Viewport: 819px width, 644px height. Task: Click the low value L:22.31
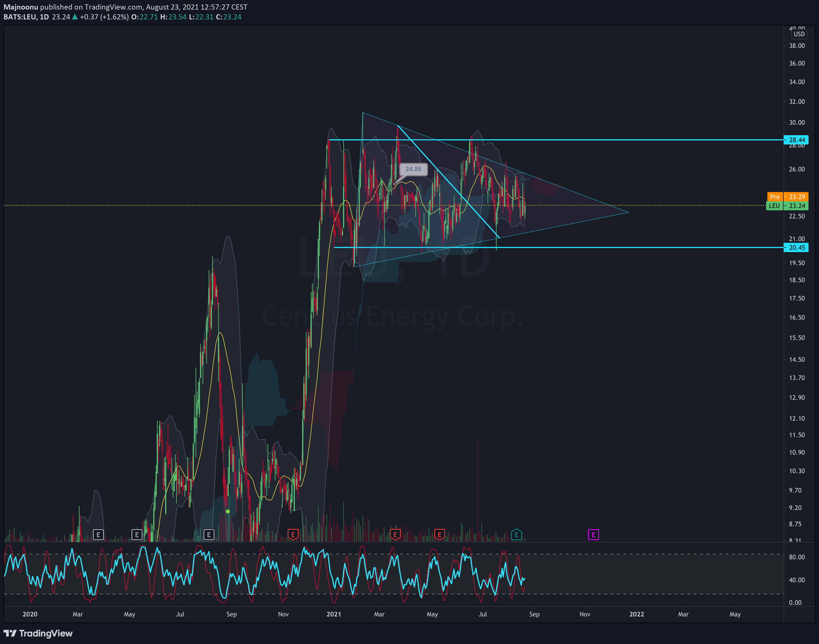coord(201,17)
